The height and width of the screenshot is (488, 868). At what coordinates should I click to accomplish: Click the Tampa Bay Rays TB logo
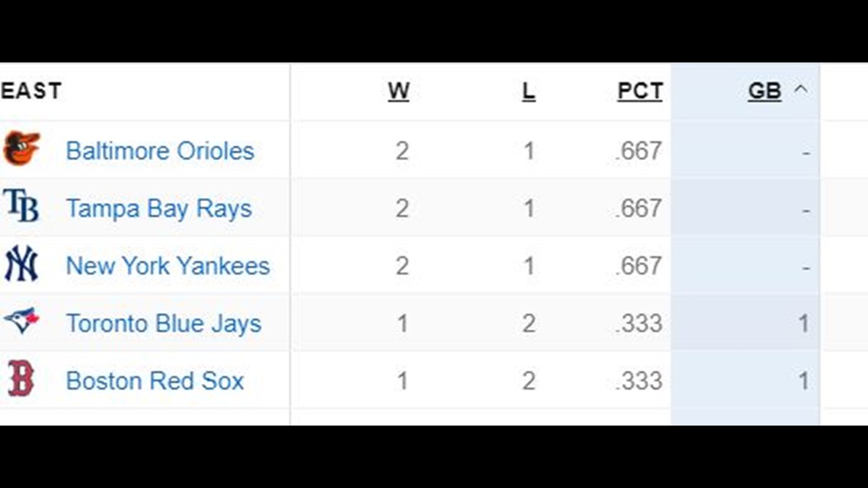21,206
